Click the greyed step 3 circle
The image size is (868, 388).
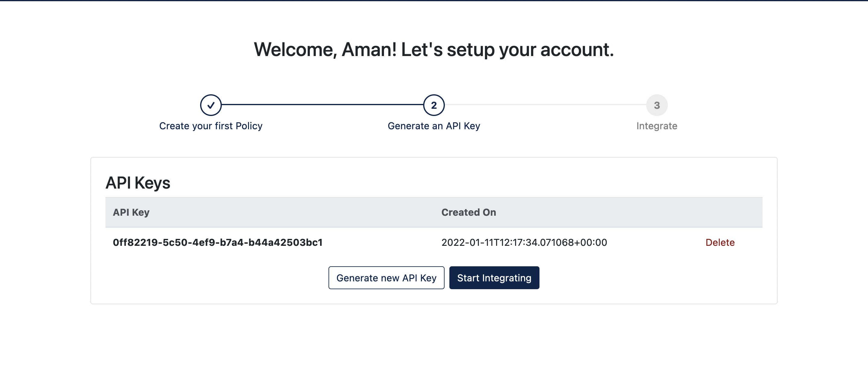tap(656, 105)
